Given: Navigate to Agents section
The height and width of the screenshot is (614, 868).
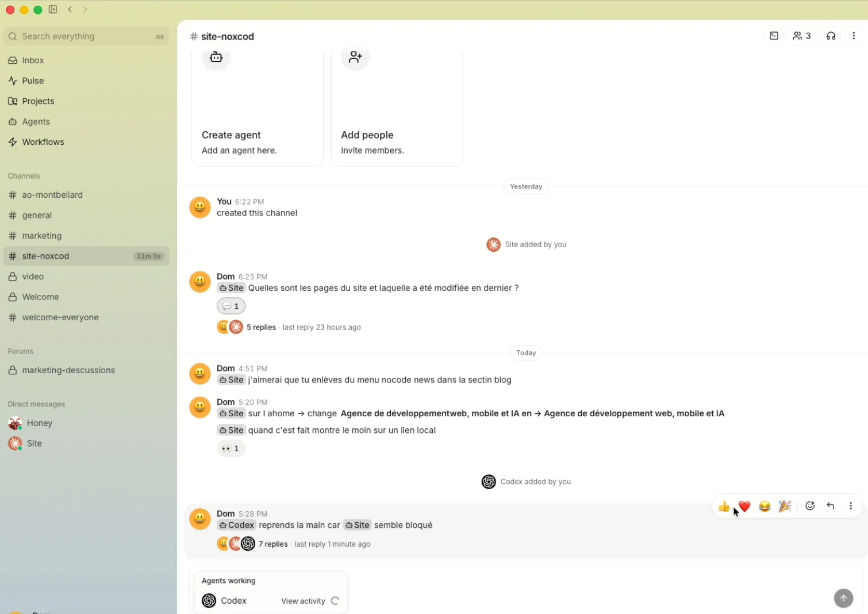Looking at the screenshot, I should 86,121.
